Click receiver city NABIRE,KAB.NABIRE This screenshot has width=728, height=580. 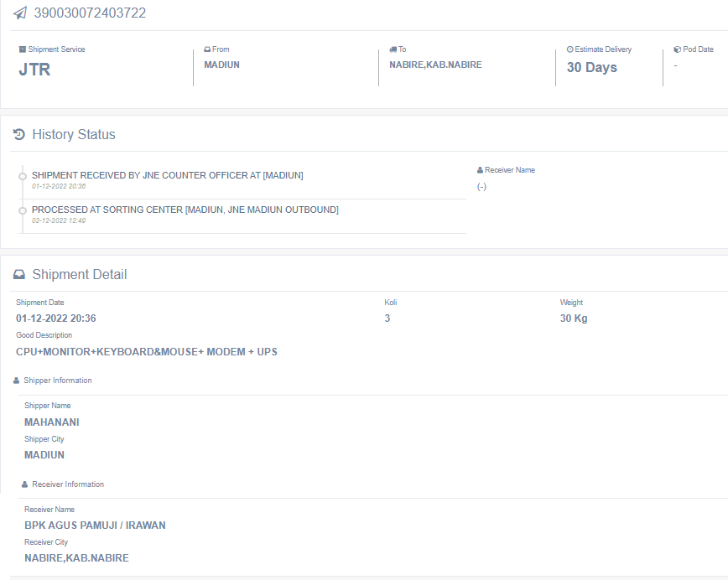[76, 558]
